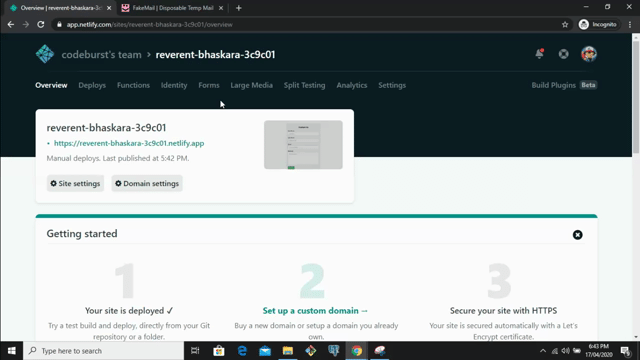Launch Microsoft Edge from taskbar
Viewport: 640px width, 360px height.
242,351
